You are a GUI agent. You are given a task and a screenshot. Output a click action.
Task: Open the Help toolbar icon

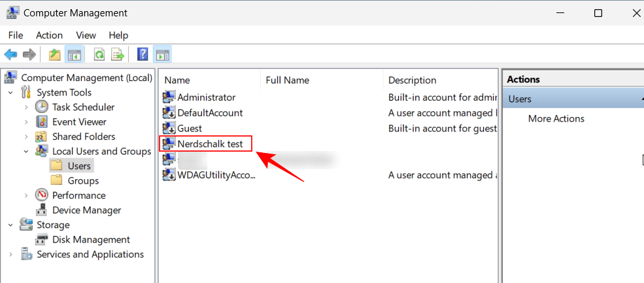(143, 55)
